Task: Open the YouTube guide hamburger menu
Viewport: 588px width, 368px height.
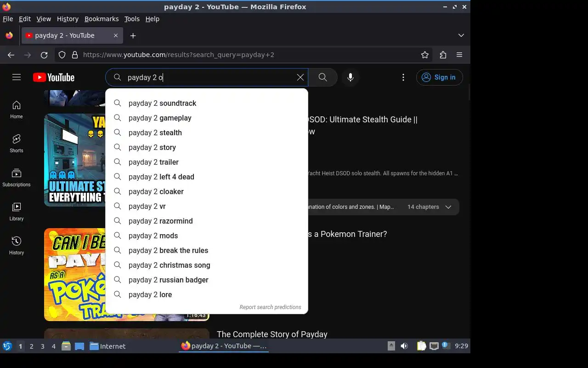Action: 17,77
